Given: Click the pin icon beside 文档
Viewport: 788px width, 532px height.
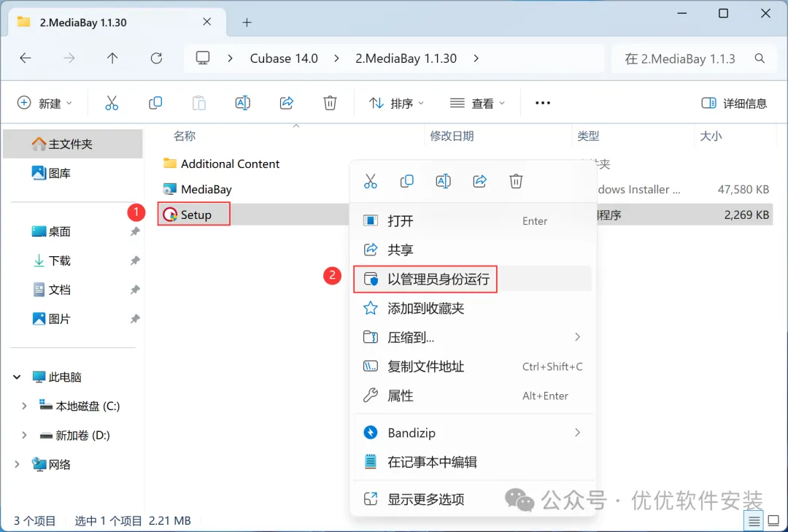Looking at the screenshot, I should click(135, 290).
